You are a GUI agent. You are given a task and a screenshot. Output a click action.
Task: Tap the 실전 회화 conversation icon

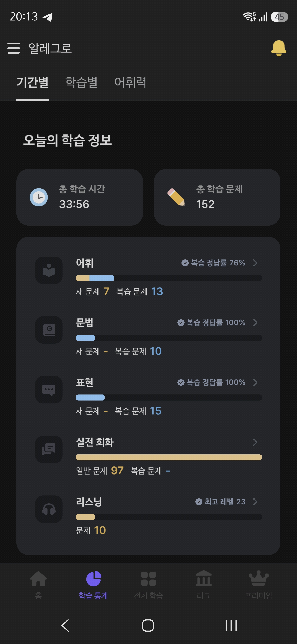(49, 450)
